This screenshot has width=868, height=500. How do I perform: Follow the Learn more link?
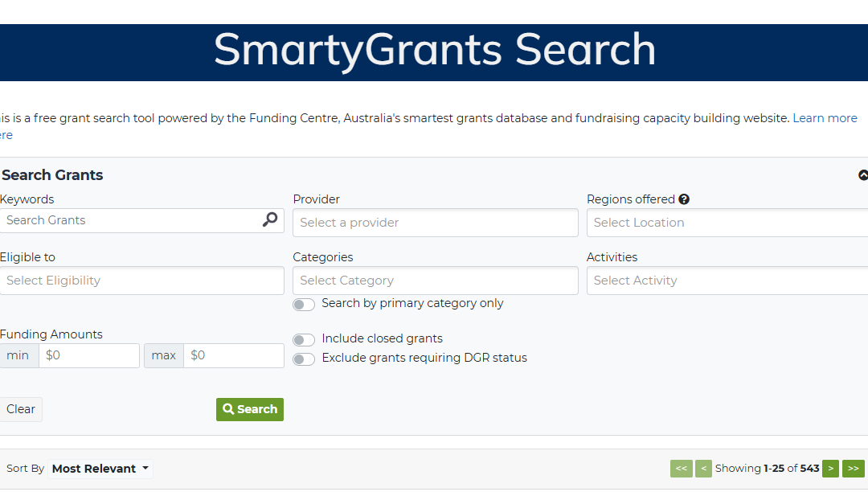tap(825, 118)
